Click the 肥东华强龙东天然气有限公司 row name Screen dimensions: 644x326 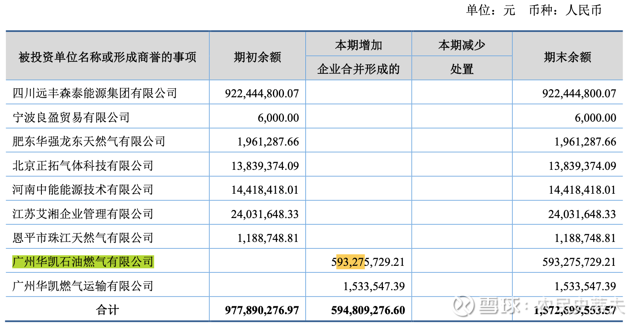tap(89, 141)
